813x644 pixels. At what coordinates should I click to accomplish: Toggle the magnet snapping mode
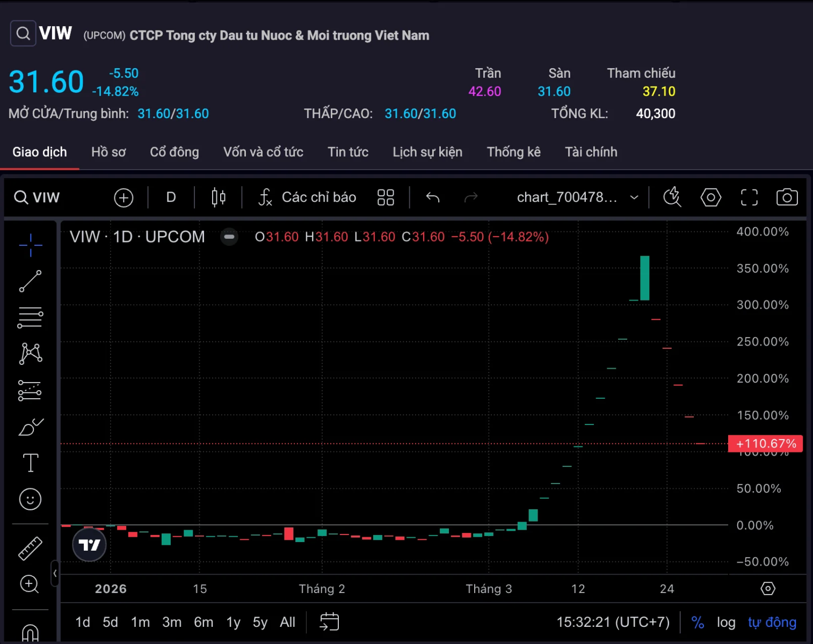pos(31,633)
